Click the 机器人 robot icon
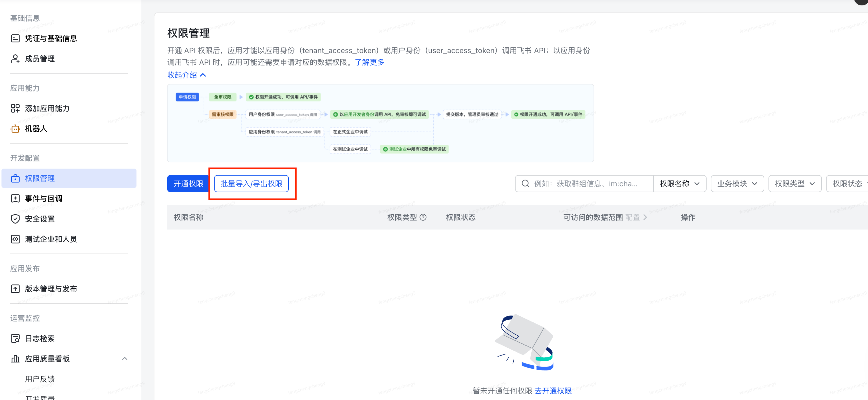This screenshot has width=868, height=400. (15, 128)
